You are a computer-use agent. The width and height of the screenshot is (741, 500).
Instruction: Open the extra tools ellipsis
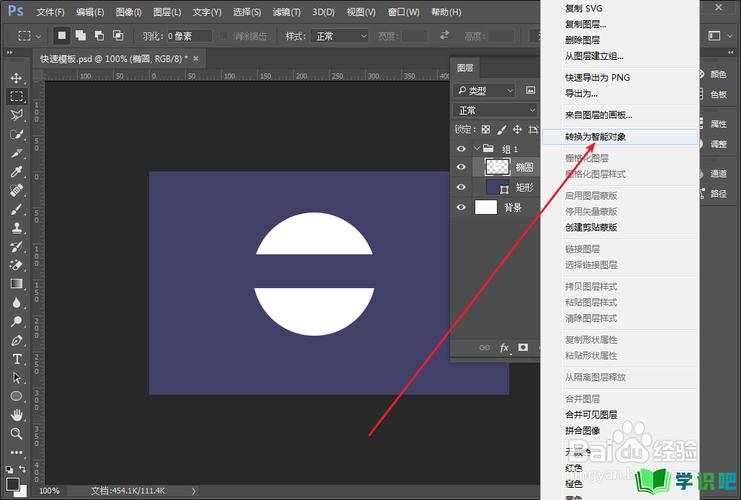[x=17, y=452]
